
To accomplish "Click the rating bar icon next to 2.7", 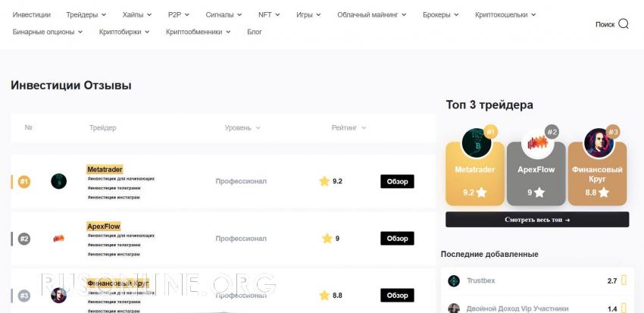I will click(624, 281).
